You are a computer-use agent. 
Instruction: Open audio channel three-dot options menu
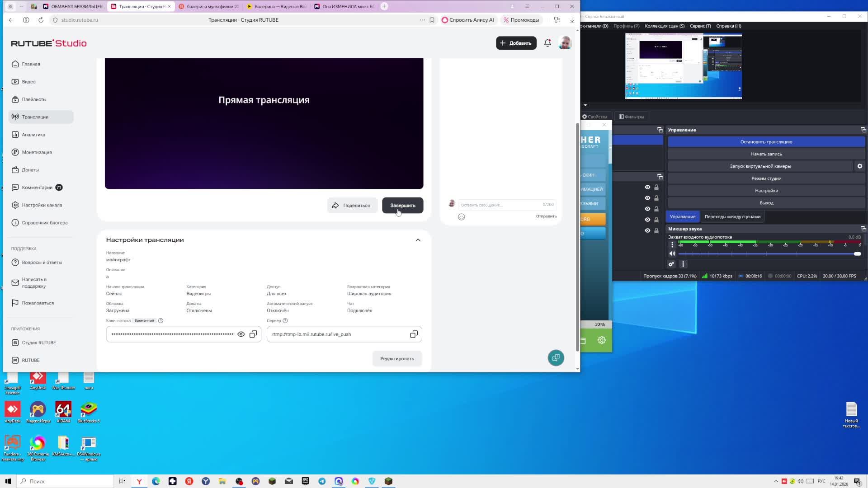click(672, 245)
